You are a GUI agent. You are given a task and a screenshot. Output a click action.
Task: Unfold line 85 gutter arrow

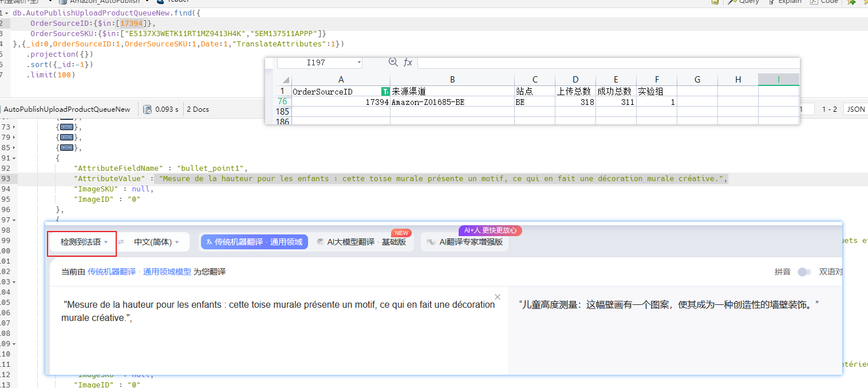coord(14,148)
